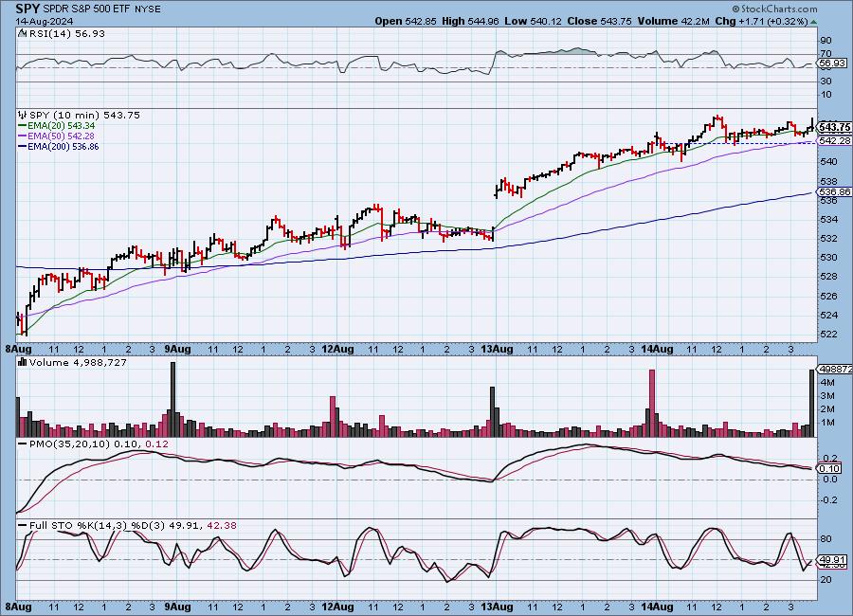Click the RSI indicator icon beside RSI(14)

pyautogui.click(x=22, y=33)
